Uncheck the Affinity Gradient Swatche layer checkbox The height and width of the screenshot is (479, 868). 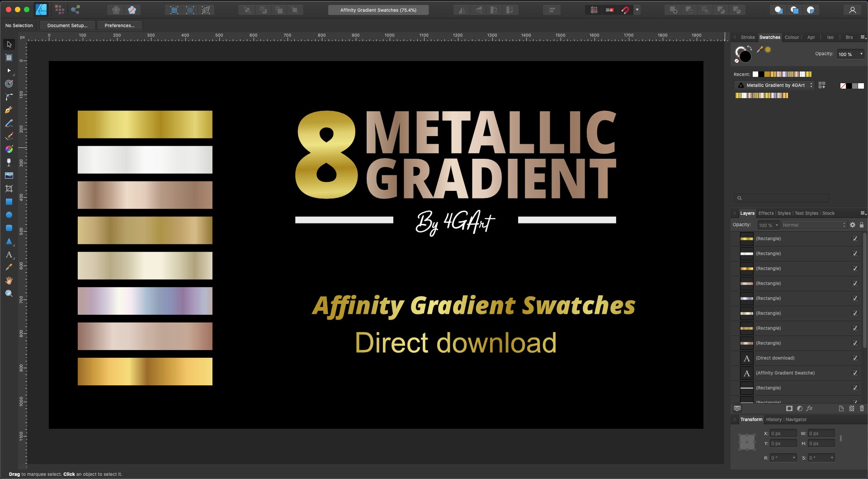tap(855, 373)
